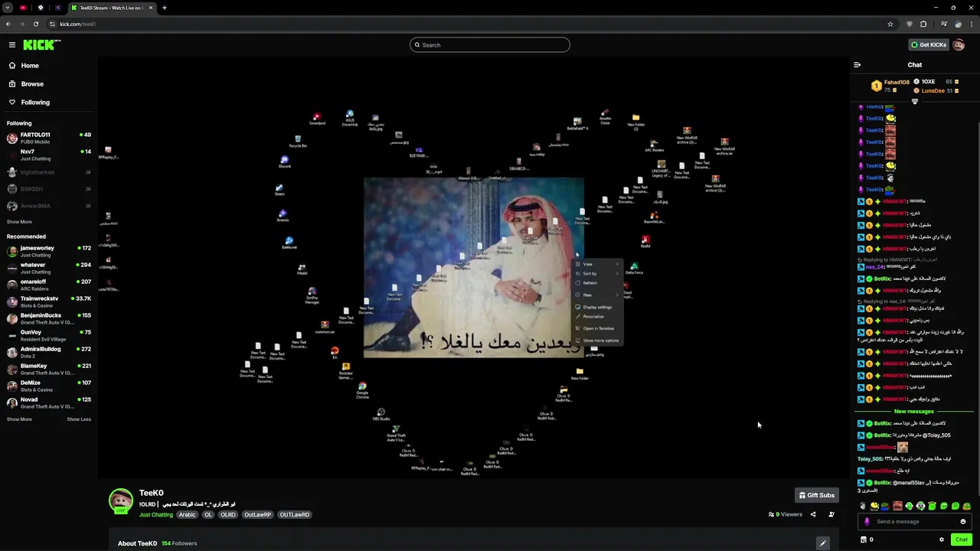Expand Sort by submenu in context menu
Viewport: 980px width, 551px height.
(597, 273)
